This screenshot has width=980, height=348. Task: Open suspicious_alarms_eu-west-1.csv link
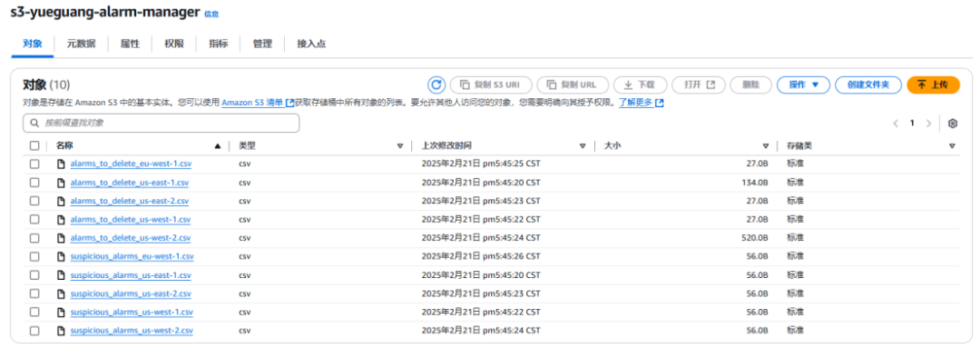tap(132, 256)
